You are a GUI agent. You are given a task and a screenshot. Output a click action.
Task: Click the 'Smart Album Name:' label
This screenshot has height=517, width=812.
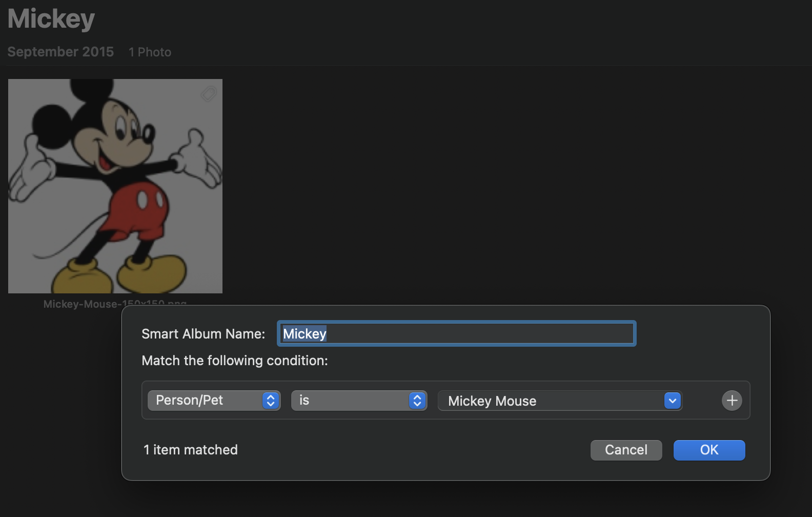pyautogui.click(x=204, y=334)
